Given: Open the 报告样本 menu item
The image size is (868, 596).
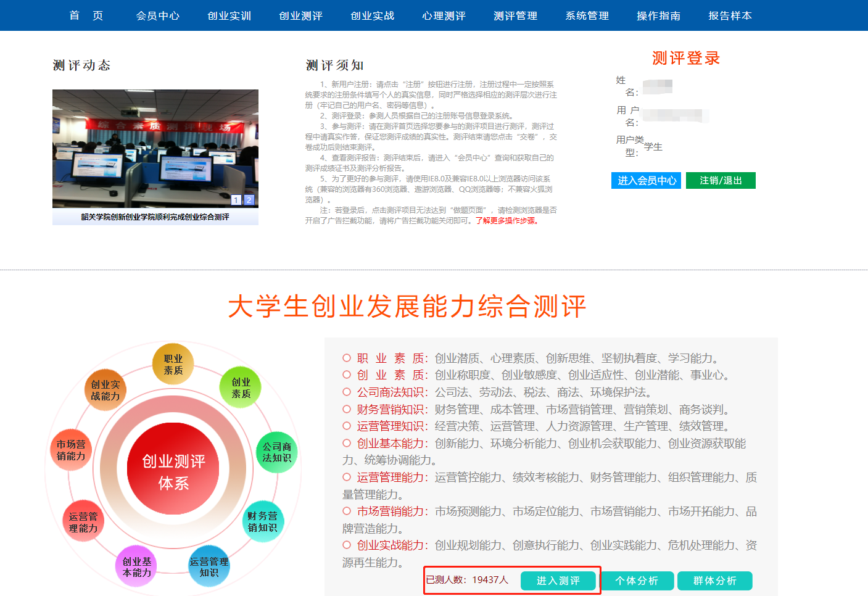Looking at the screenshot, I should click(730, 15).
